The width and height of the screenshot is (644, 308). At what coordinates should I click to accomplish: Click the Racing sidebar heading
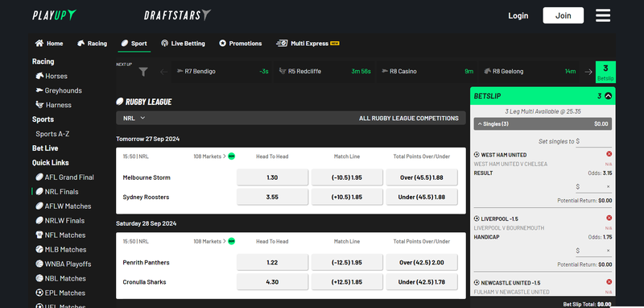[x=43, y=61]
